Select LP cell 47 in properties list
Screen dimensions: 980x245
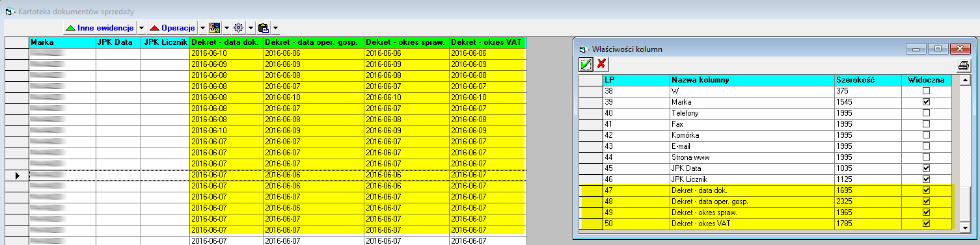tap(636, 190)
